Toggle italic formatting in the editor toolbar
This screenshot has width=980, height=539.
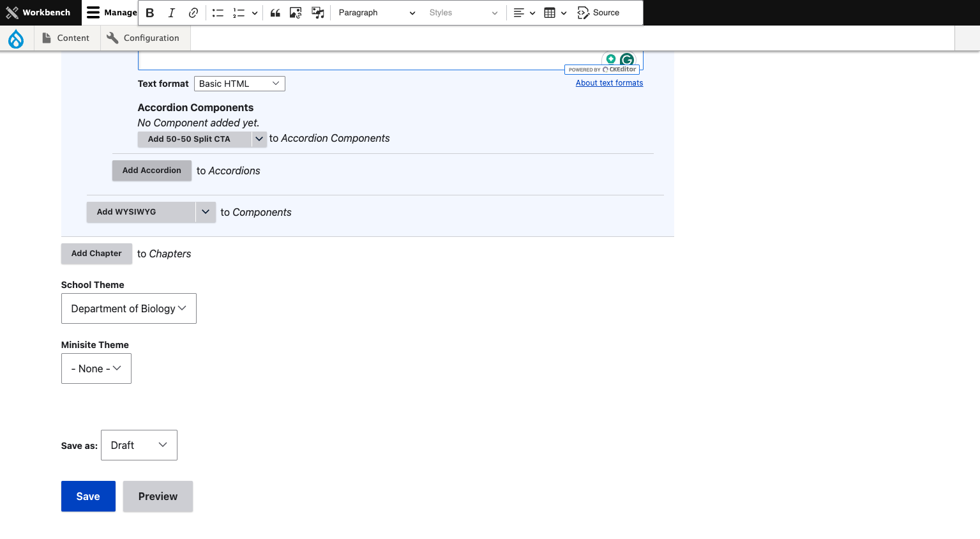tap(171, 13)
